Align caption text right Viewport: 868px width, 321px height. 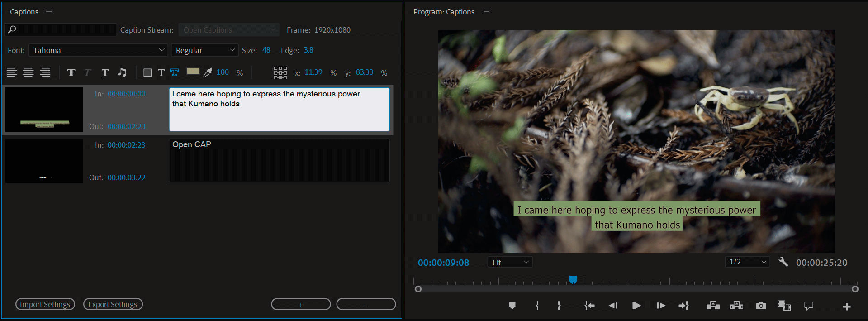coord(45,72)
